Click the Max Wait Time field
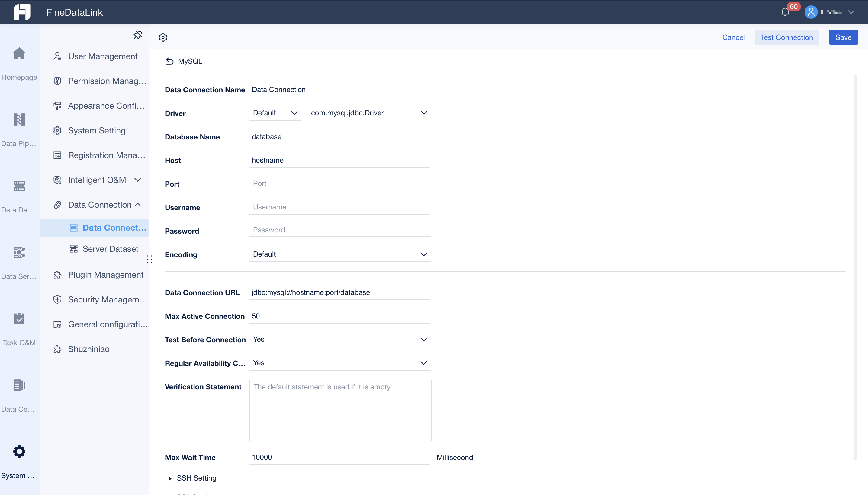 click(x=339, y=457)
